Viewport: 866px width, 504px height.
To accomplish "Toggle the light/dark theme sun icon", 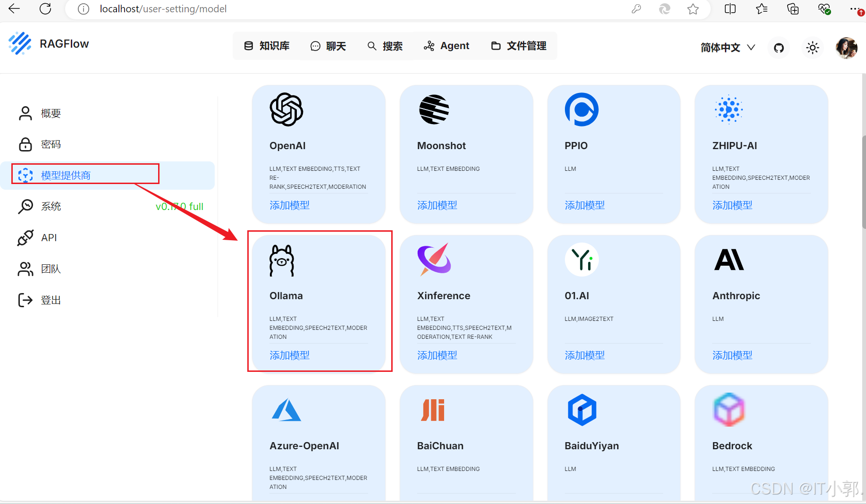I will tap(813, 48).
